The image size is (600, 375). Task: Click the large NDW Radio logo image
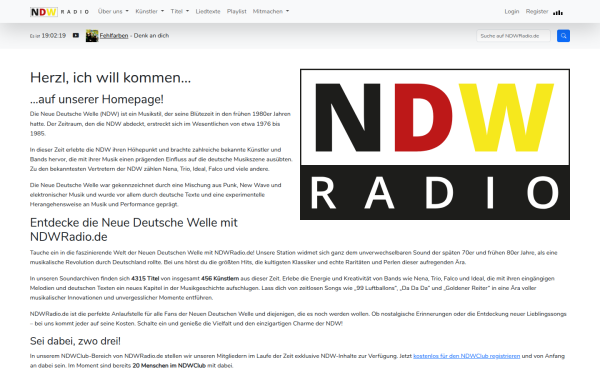435,144
